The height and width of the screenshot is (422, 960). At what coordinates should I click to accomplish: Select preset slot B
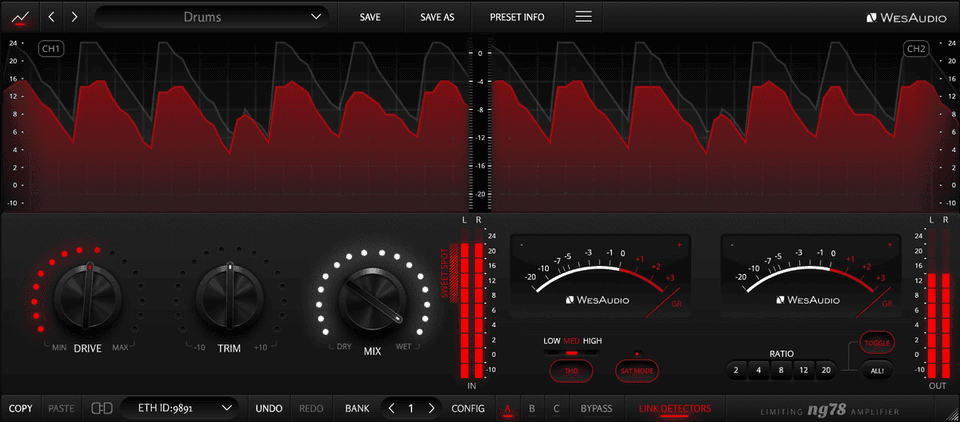pos(532,409)
